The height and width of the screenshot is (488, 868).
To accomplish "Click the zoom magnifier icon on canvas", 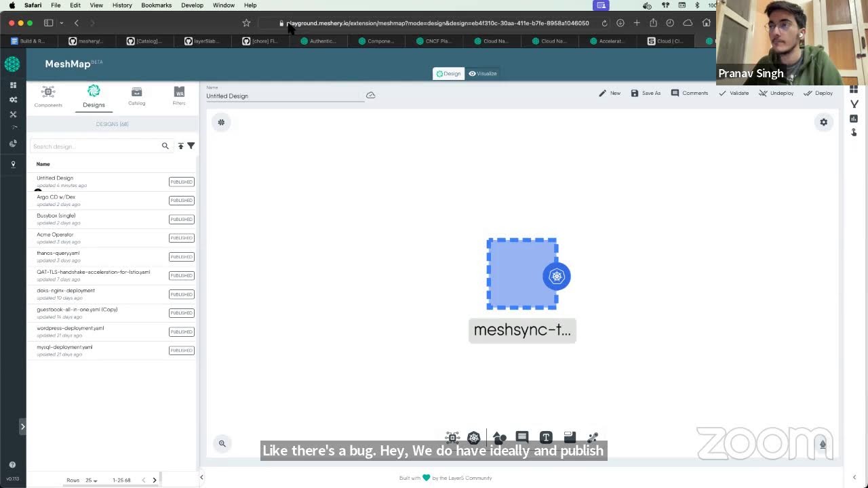I will coord(222,443).
